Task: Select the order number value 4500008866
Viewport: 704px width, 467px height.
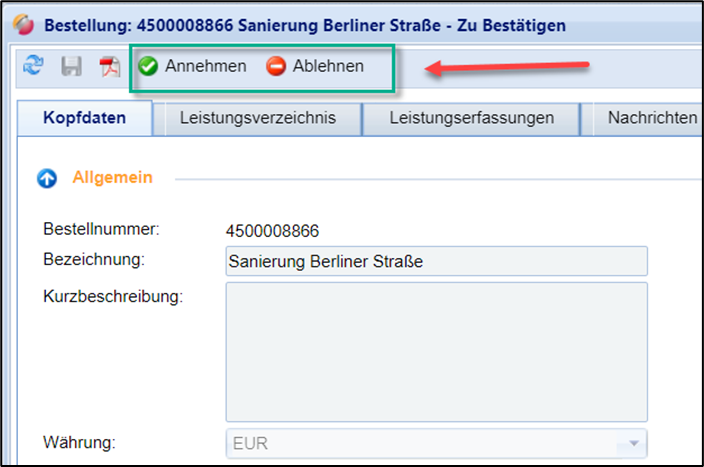Action: 273,231
